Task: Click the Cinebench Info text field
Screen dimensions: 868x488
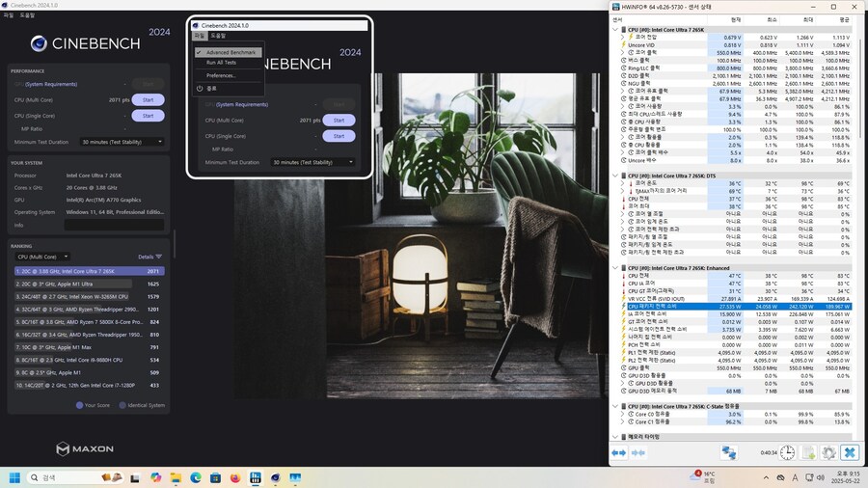Action: click(x=114, y=225)
